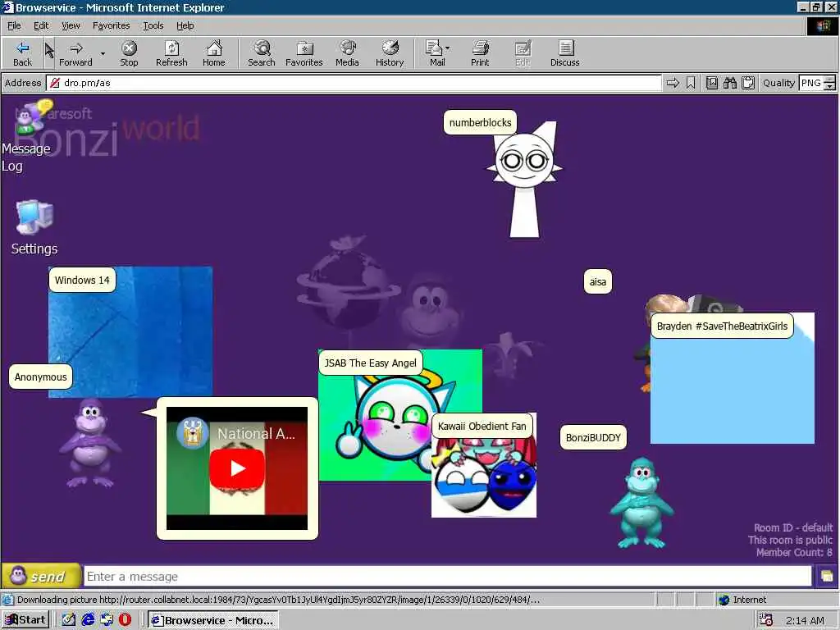The height and width of the screenshot is (630, 840).
Task: Open the Tools menu
Action: (x=153, y=25)
